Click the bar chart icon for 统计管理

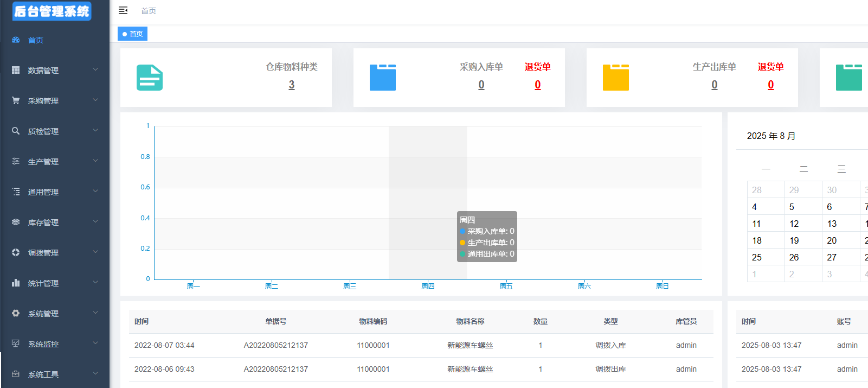click(16, 283)
